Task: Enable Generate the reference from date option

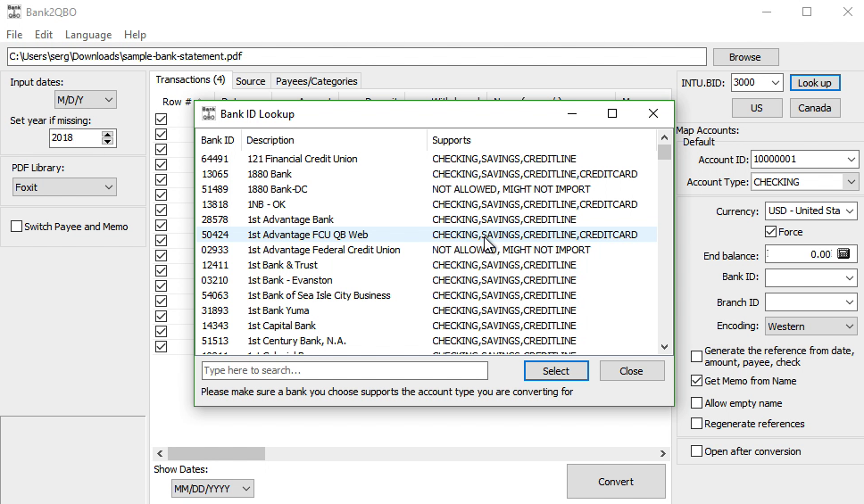Action: [696, 357]
